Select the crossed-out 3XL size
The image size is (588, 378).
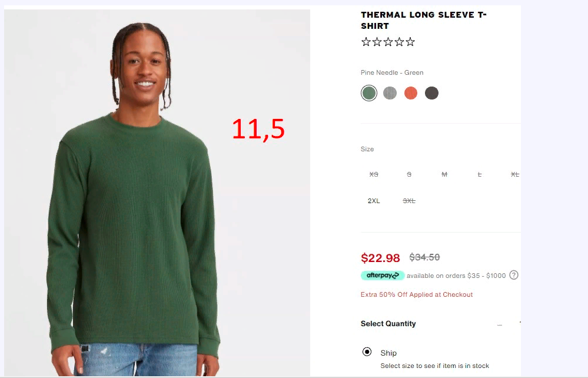click(x=409, y=201)
